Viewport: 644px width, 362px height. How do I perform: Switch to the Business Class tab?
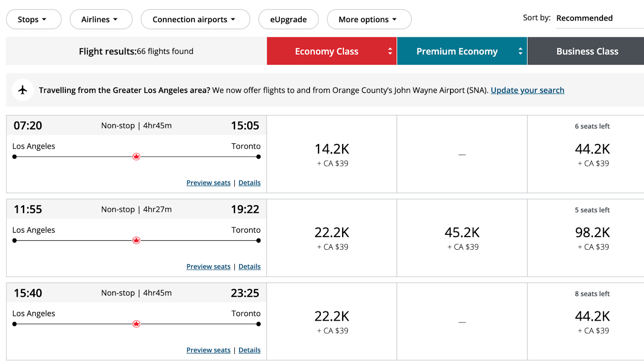click(x=586, y=51)
